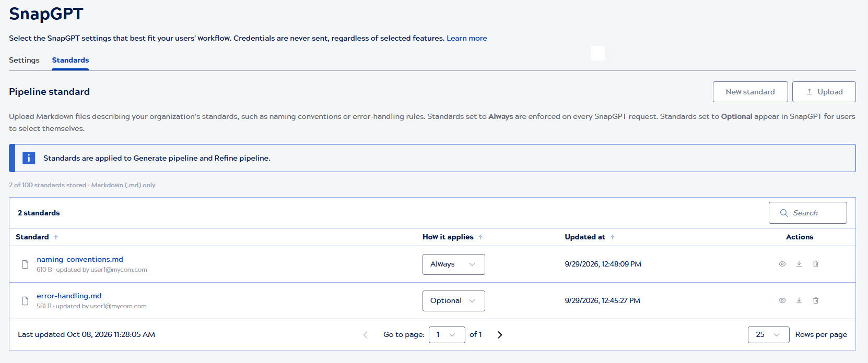Click 'Last updated Oct 08, 2026' text
The width and height of the screenshot is (868, 363).
click(x=86, y=334)
